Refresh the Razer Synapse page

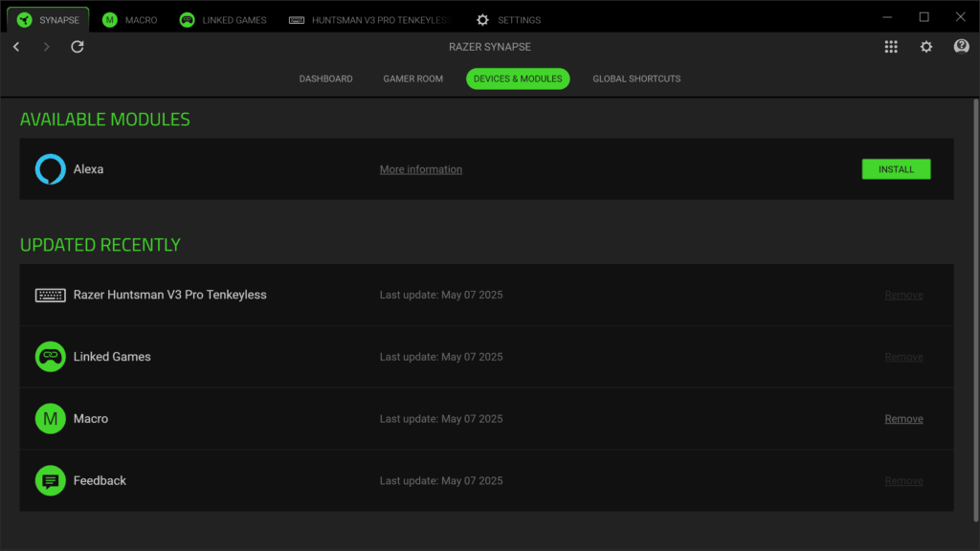(78, 47)
